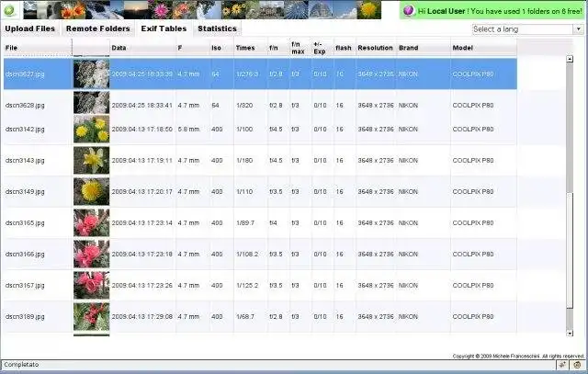Viewport: 588px width, 374px height.
Task: Switch to the Remote Folders tab
Action: [x=98, y=28]
